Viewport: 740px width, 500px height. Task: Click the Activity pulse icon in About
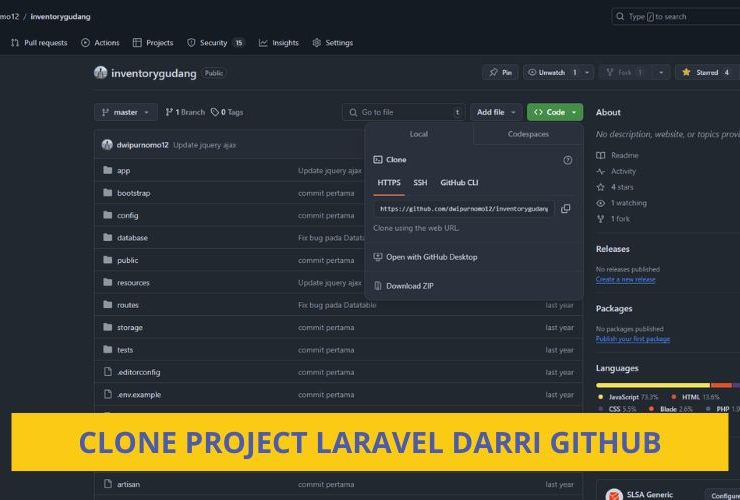click(600, 171)
